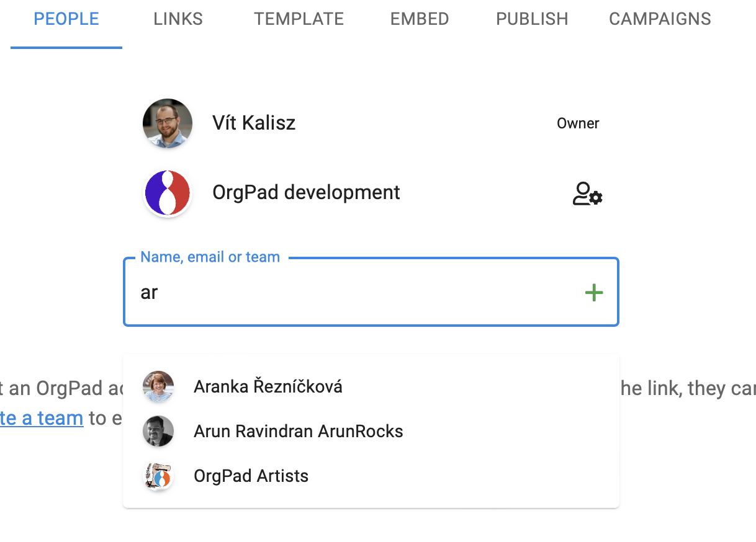Click Arun Ravindran's avatar in suggestions
This screenshot has width=756, height=542.
point(158,432)
